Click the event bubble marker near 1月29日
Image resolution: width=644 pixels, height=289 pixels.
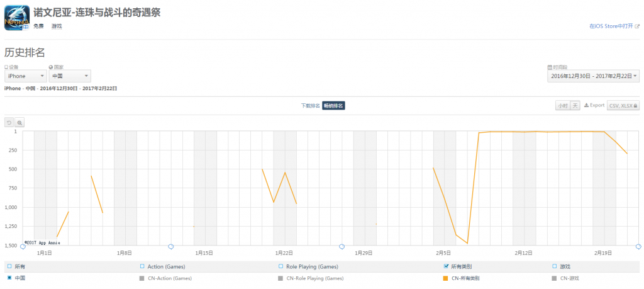pos(341,247)
